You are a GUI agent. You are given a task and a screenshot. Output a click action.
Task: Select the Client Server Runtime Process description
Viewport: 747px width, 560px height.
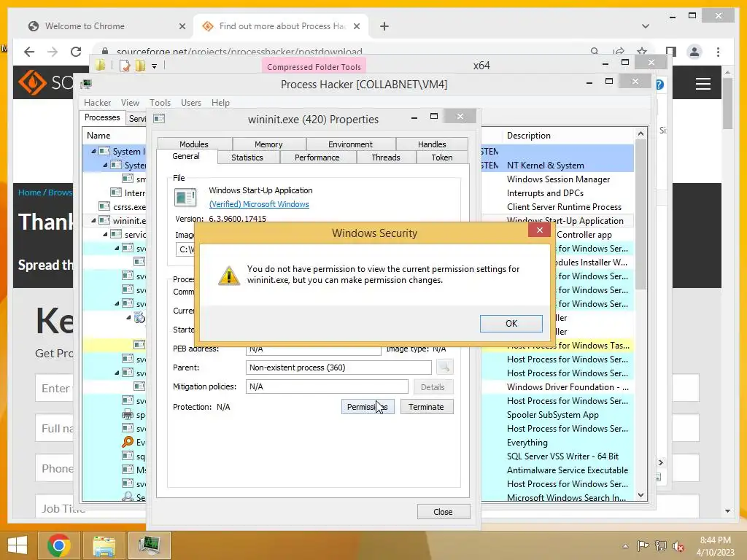[564, 206]
